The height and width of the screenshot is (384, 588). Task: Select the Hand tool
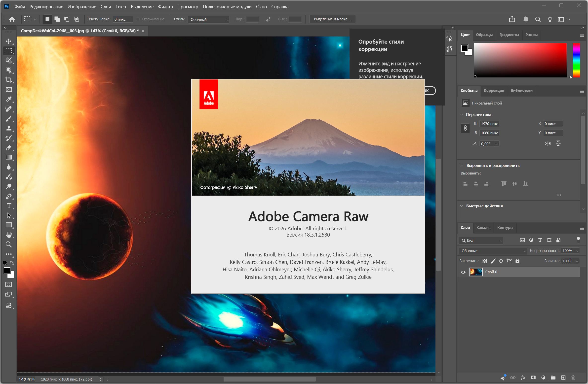click(9, 235)
